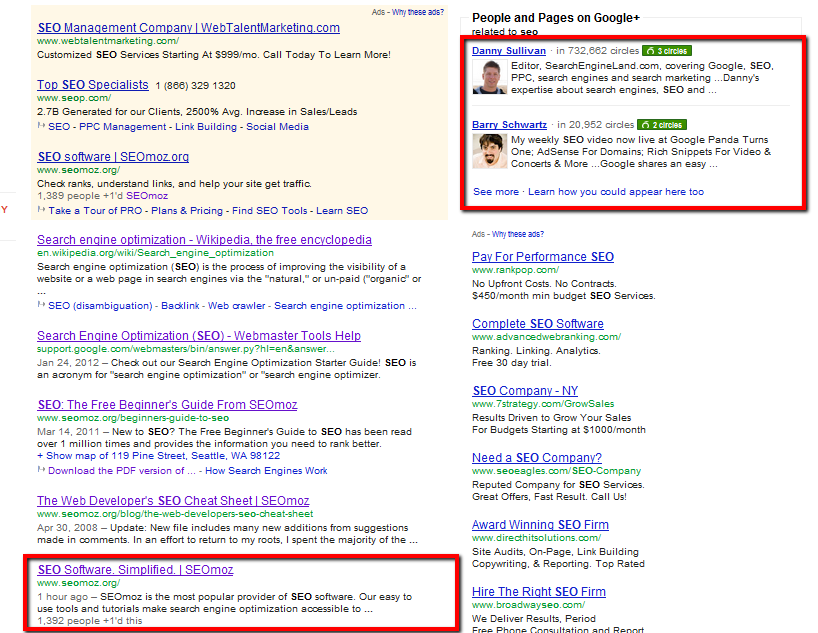Click the 'SEO Software. Simplified. | SEOmoz' result
The height and width of the screenshot is (633, 818).
tap(136, 569)
